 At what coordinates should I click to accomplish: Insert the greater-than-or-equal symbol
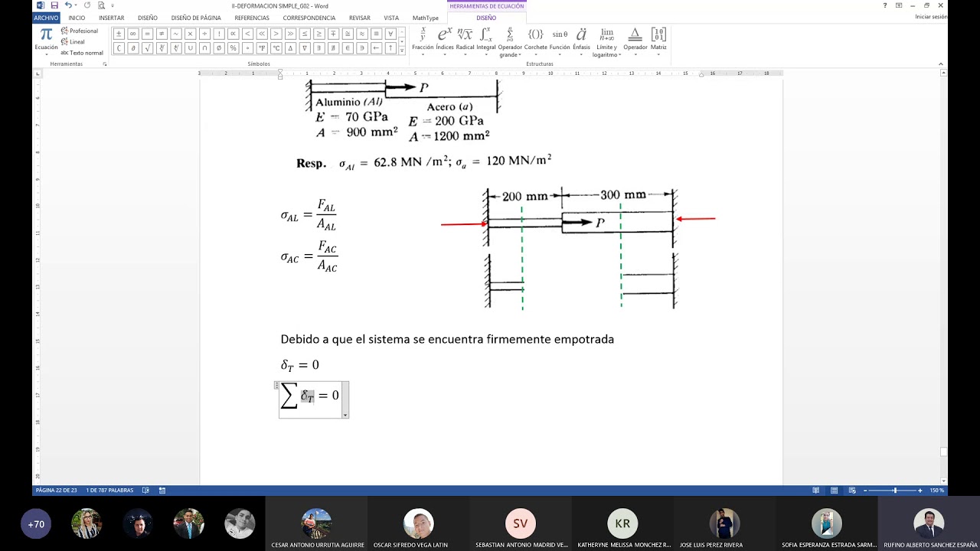[x=319, y=34]
